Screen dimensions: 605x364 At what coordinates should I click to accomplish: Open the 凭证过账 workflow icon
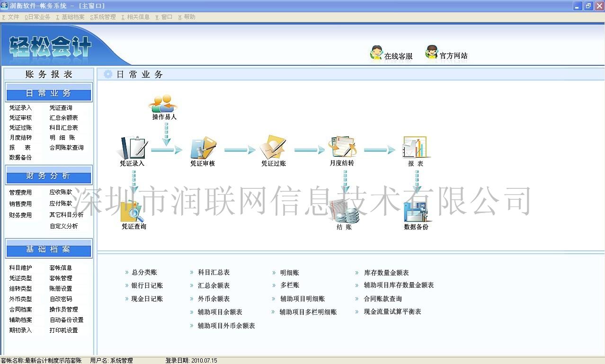coord(273,147)
